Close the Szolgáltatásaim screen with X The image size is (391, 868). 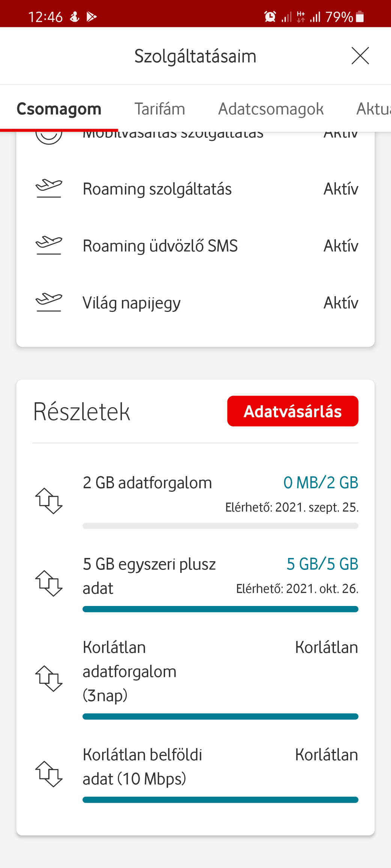point(360,56)
